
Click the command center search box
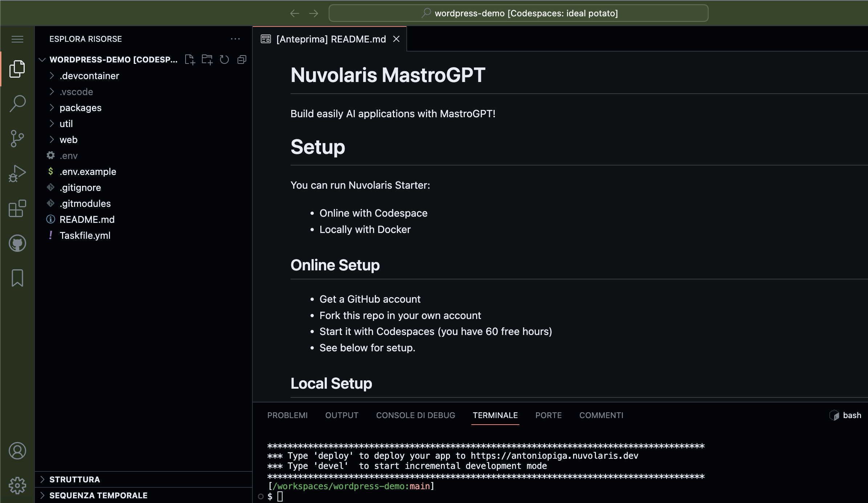click(518, 13)
